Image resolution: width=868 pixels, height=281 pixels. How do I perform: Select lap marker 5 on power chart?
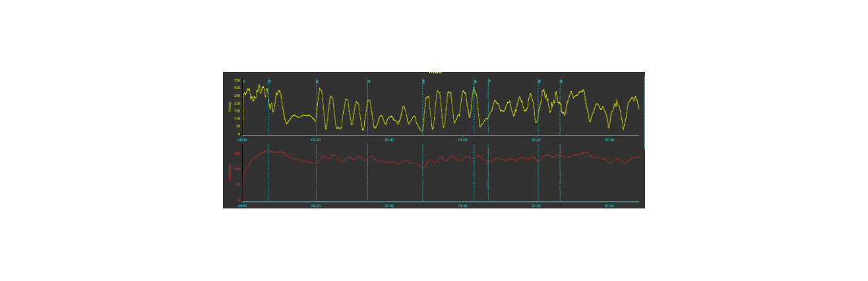coord(423,81)
